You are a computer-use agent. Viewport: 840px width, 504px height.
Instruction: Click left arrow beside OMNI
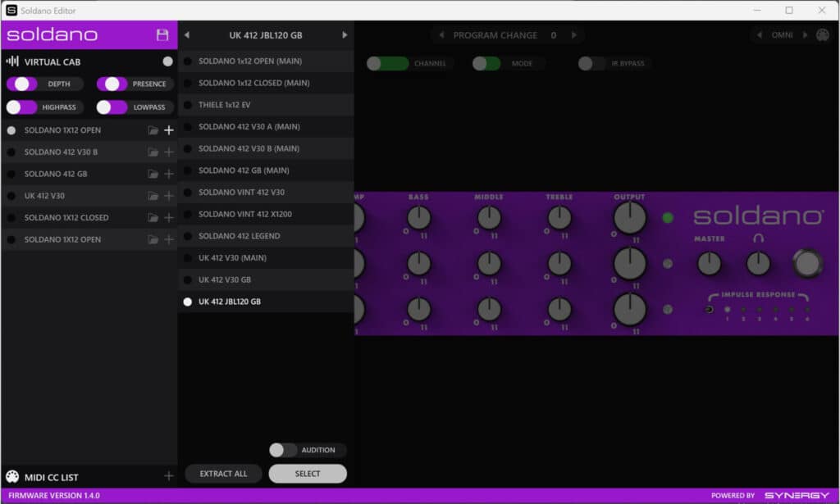(x=759, y=34)
